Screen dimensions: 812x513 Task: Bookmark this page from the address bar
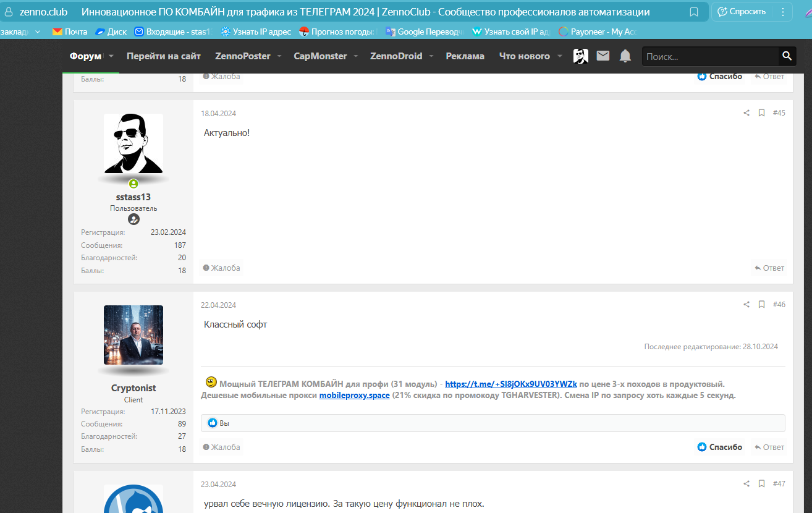pyautogui.click(x=694, y=12)
